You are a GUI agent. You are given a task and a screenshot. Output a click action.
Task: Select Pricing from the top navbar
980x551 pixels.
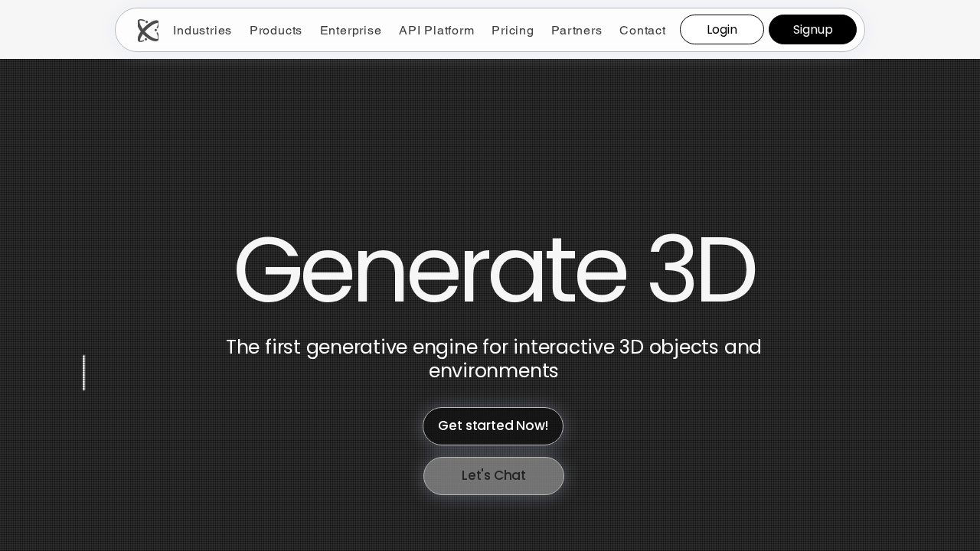pos(513,30)
